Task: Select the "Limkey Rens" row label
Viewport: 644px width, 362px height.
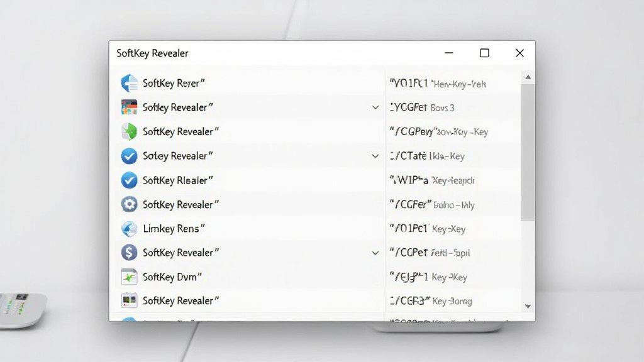Action: [x=174, y=229]
